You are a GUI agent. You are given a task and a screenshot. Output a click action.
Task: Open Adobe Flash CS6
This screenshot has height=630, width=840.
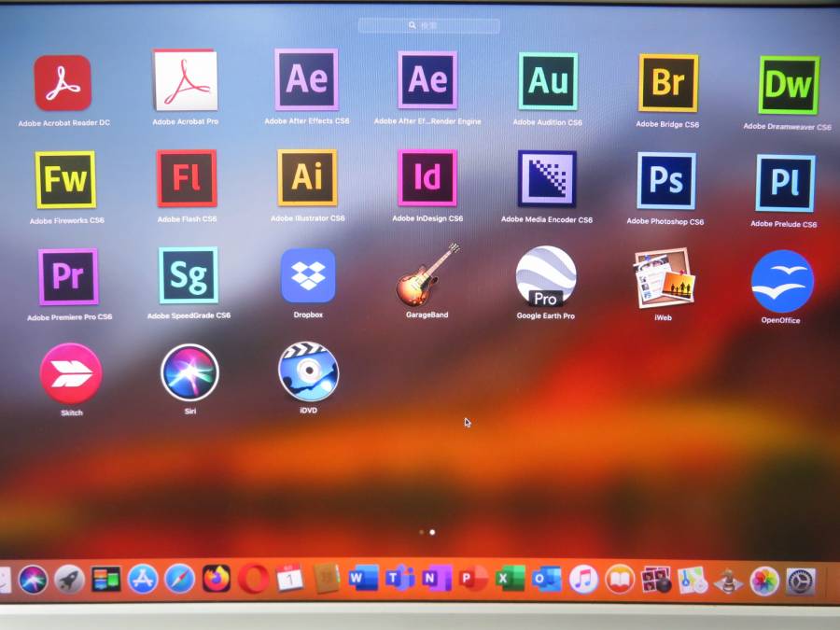187,178
